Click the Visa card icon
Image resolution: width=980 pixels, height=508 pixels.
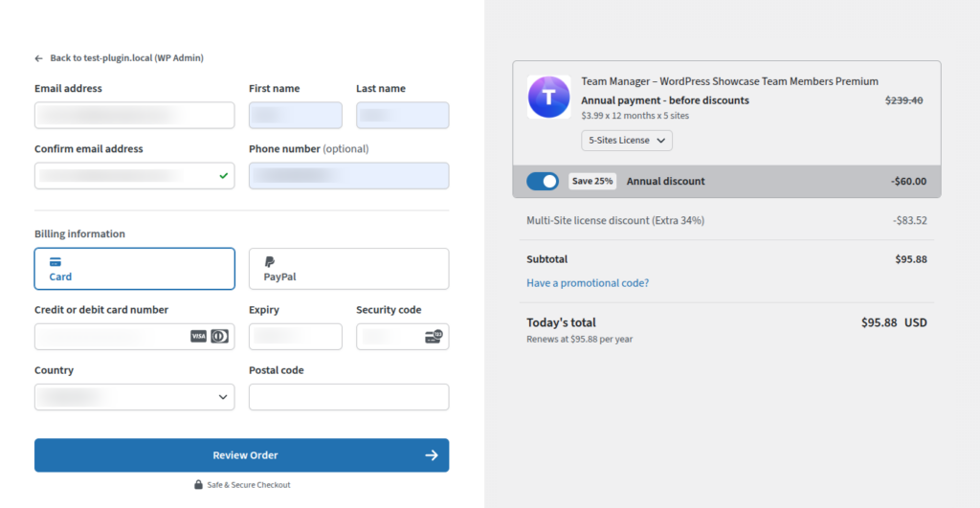tap(198, 337)
